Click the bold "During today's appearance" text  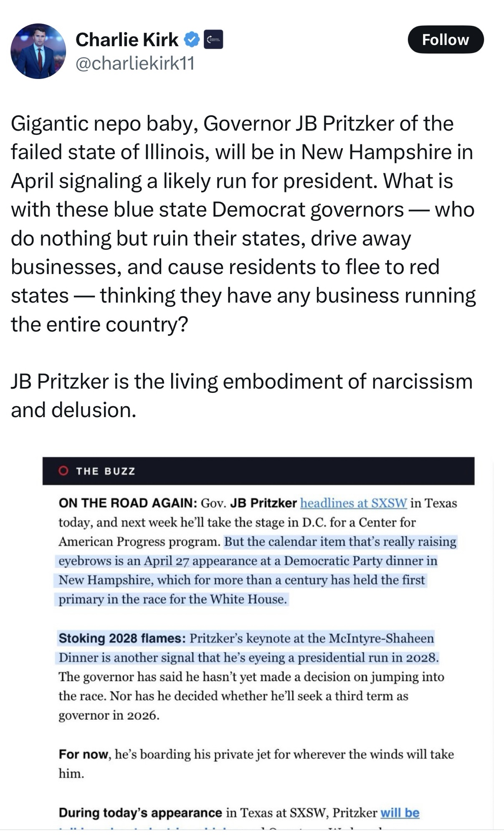click(140, 813)
